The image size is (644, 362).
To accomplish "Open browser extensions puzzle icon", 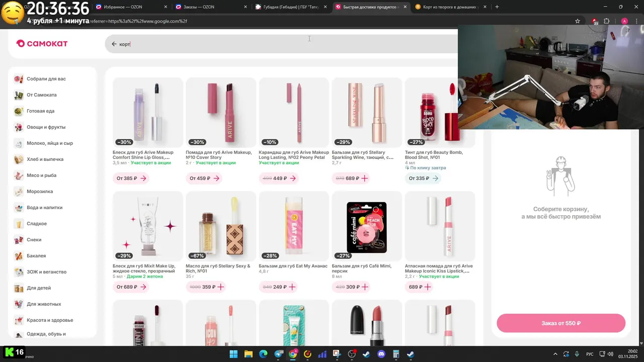I will tap(606, 21).
